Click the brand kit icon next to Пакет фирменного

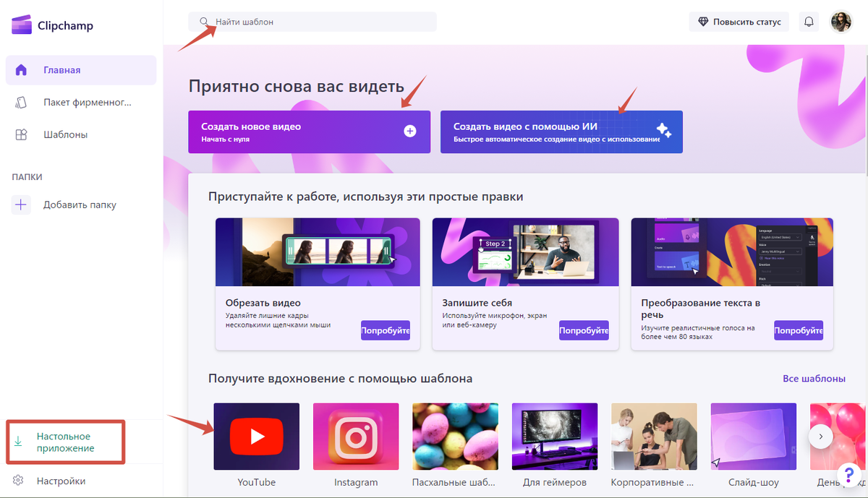pos(20,102)
